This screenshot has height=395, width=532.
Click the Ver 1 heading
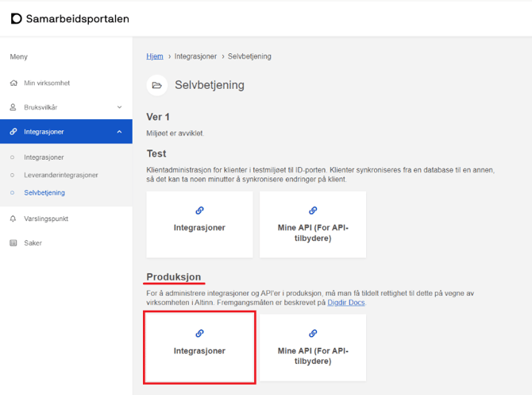coord(158,117)
